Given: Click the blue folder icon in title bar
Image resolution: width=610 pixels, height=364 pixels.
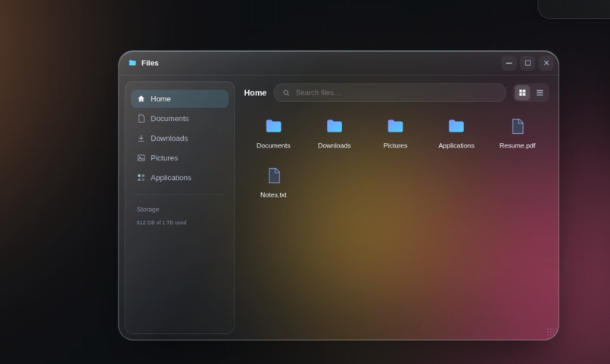Looking at the screenshot, I should (132, 63).
